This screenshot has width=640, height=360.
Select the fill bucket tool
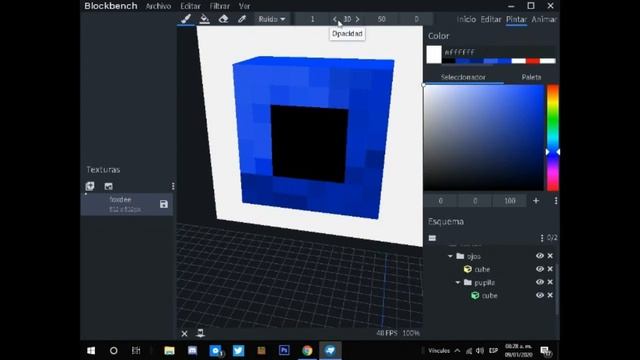pyautogui.click(x=204, y=19)
